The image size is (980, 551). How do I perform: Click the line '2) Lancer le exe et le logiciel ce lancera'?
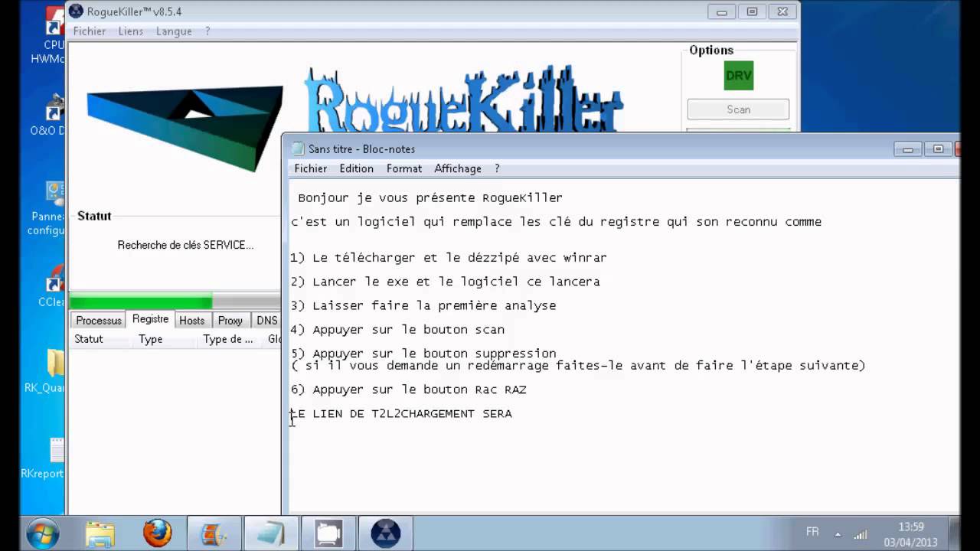445,282
